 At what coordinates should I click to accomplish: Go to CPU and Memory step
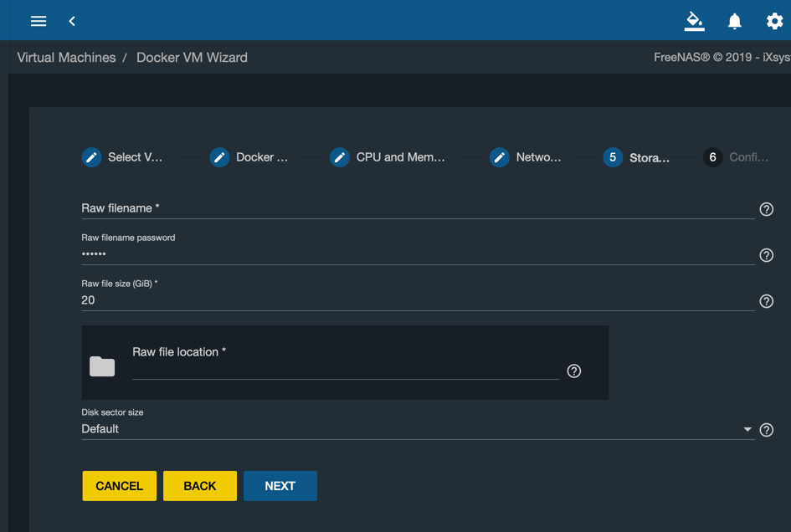[x=388, y=157]
